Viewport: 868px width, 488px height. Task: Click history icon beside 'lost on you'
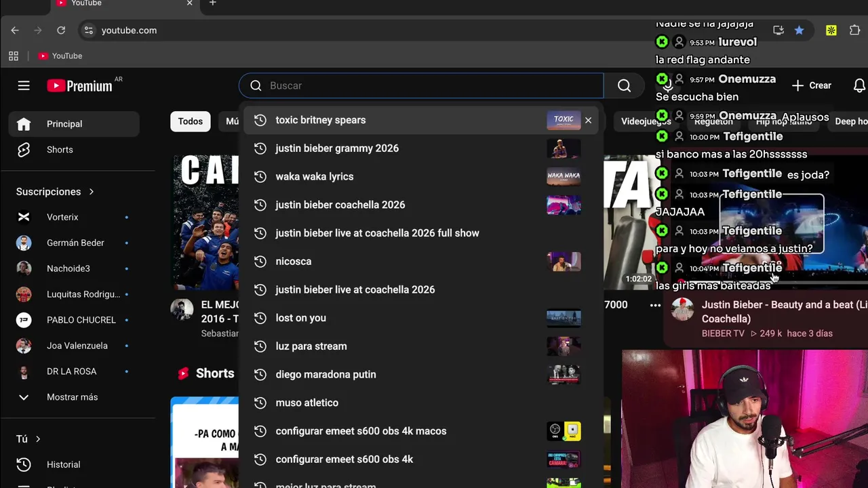click(260, 318)
